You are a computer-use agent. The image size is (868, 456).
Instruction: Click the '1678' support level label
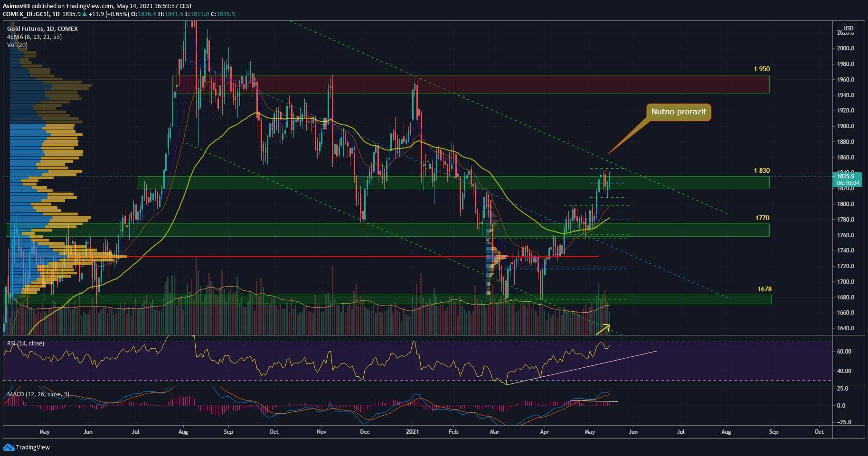pos(764,289)
